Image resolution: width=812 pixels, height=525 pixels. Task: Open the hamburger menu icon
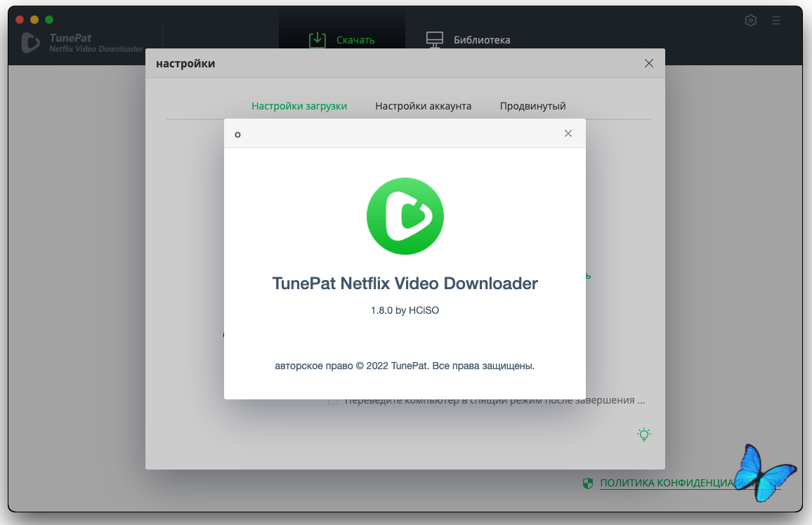click(776, 20)
